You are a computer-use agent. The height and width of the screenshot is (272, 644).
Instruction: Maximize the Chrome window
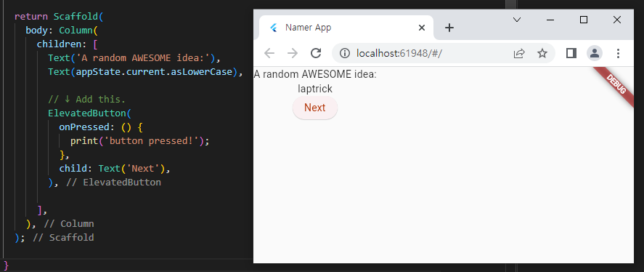584,20
